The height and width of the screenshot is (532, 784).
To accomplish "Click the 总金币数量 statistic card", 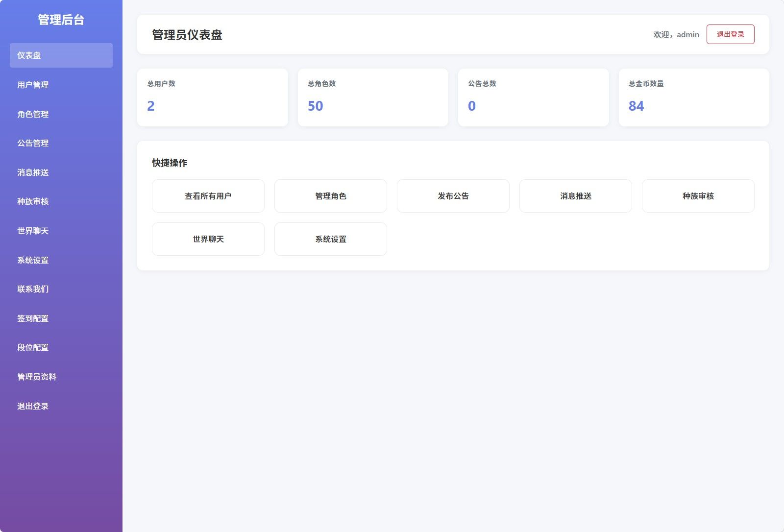I will pyautogui.click(x=693, y=97).
